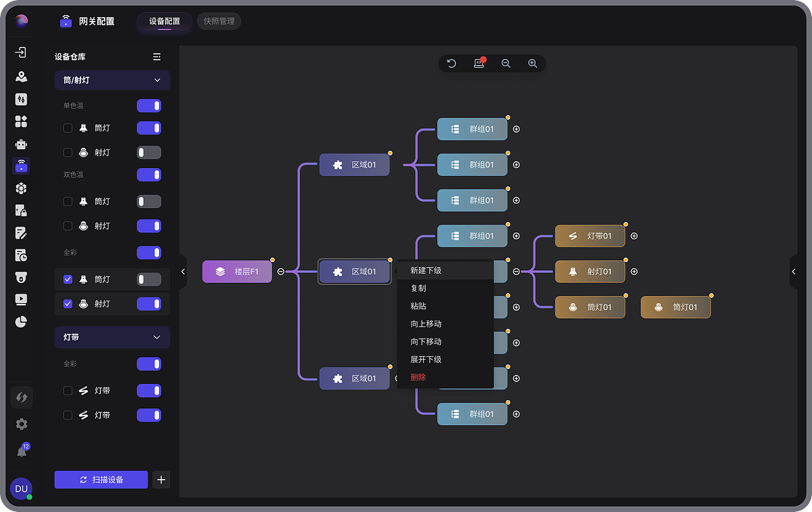This screenshot has height=512, width=812.
Task: Click the 单色温 group label
Action: pos(74,106)
